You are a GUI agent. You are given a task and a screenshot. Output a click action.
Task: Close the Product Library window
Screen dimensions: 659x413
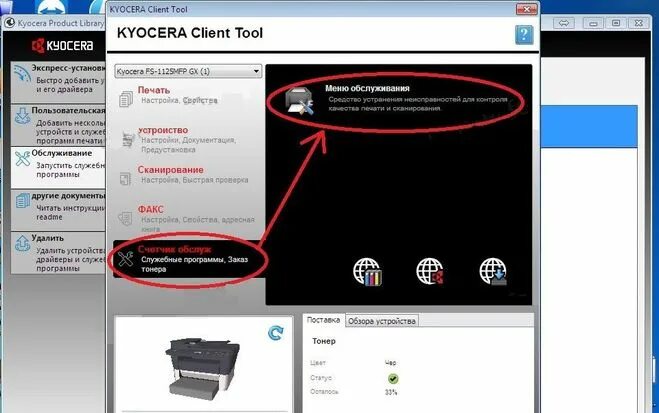(x=638, y=23)
